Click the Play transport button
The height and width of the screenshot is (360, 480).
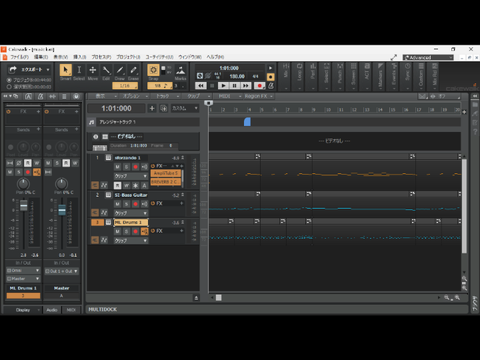click(223, 86)
